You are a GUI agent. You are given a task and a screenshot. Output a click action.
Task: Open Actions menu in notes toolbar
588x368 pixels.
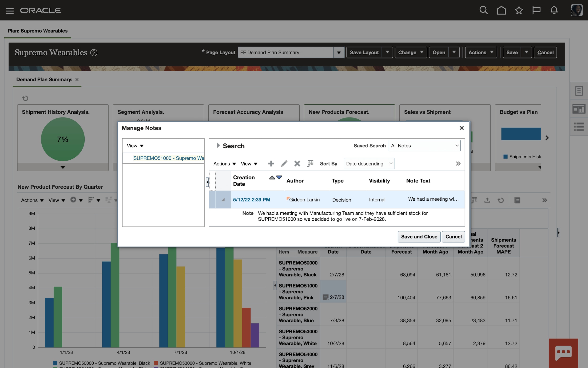[224, 164]
